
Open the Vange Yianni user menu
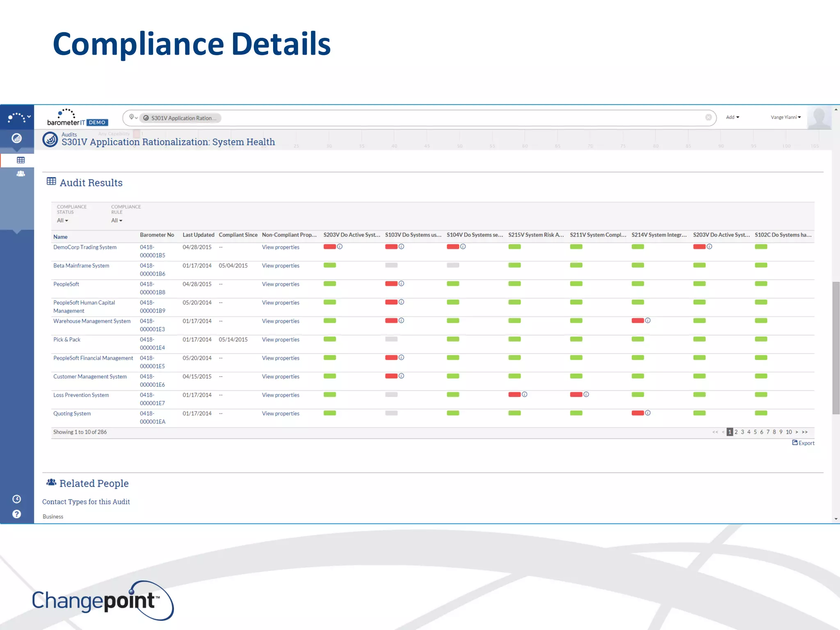(x=785, y=117)
